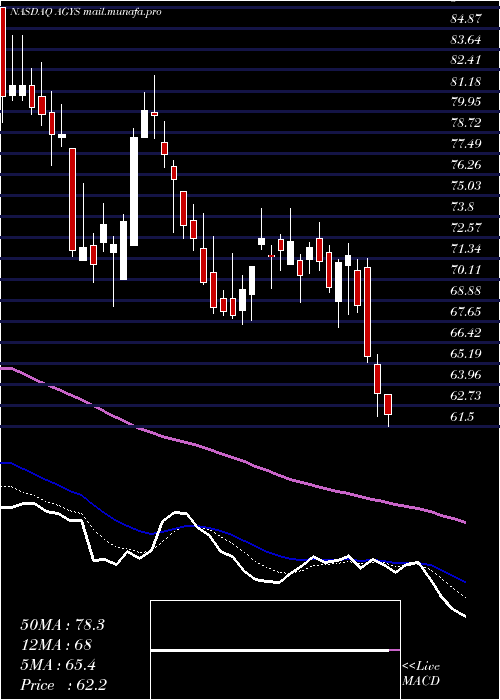Click the 76.26 price axis label
This screenshot has width=500, height=700.
click(x=466, y=165)
